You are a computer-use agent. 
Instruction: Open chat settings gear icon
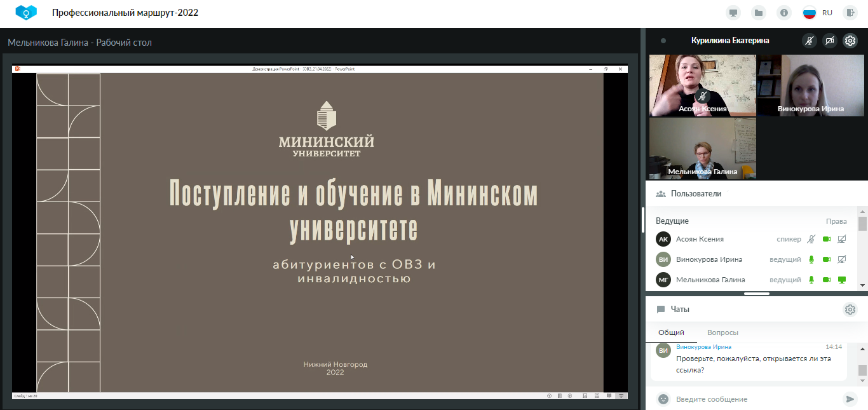pyautogui.click(x=850, y=310)
